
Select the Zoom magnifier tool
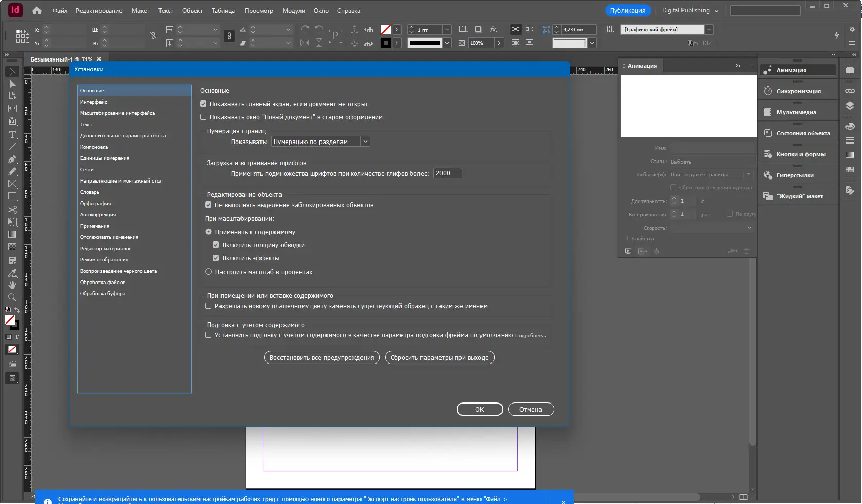12,297
